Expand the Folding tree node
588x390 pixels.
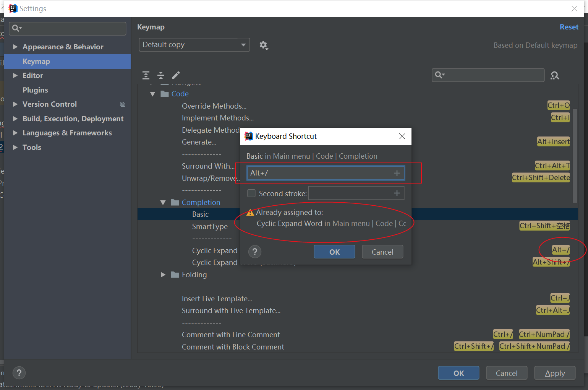pyautogui.click(x=163, y=275)
